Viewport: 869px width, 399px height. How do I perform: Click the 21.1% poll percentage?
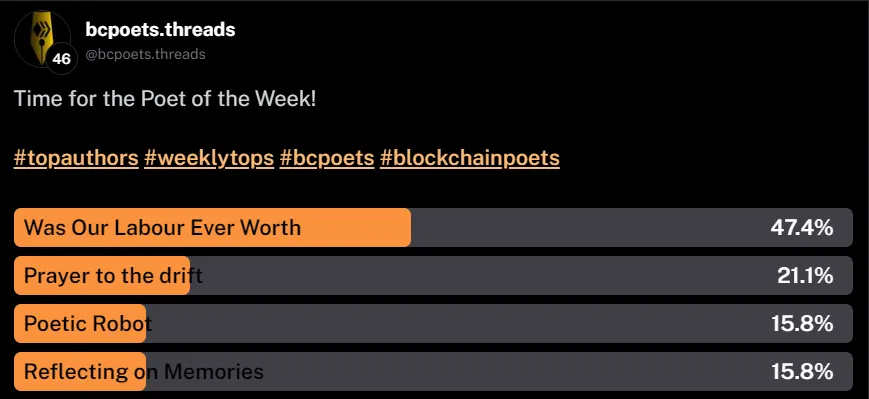[805, 275]
